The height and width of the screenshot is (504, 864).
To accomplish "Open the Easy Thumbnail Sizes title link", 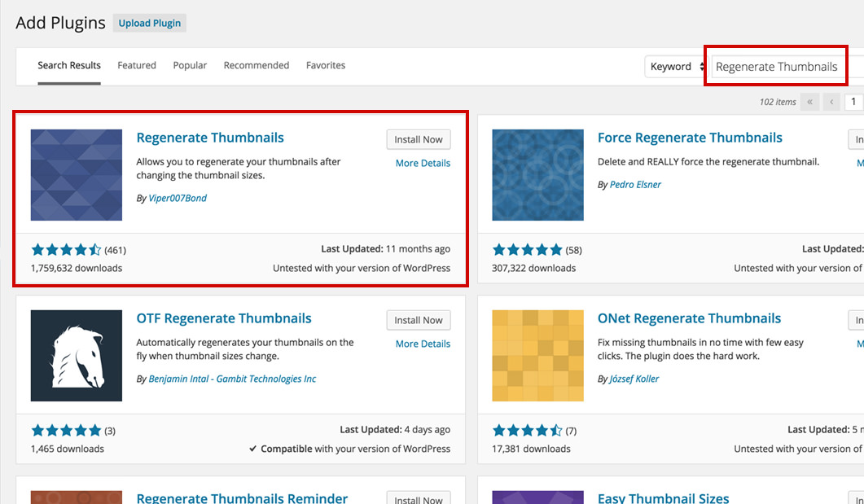I will (664, 498).
